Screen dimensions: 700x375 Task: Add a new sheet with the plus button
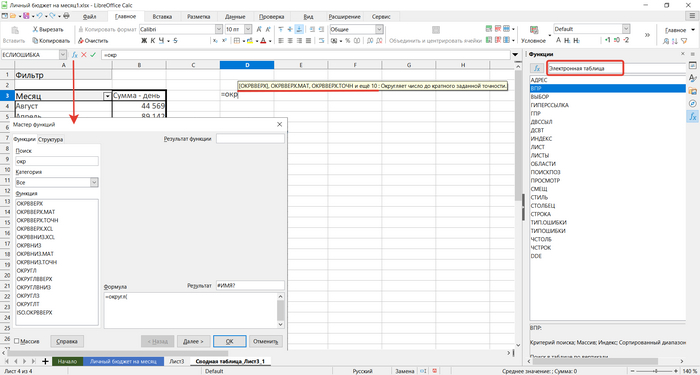coord(45,361)
